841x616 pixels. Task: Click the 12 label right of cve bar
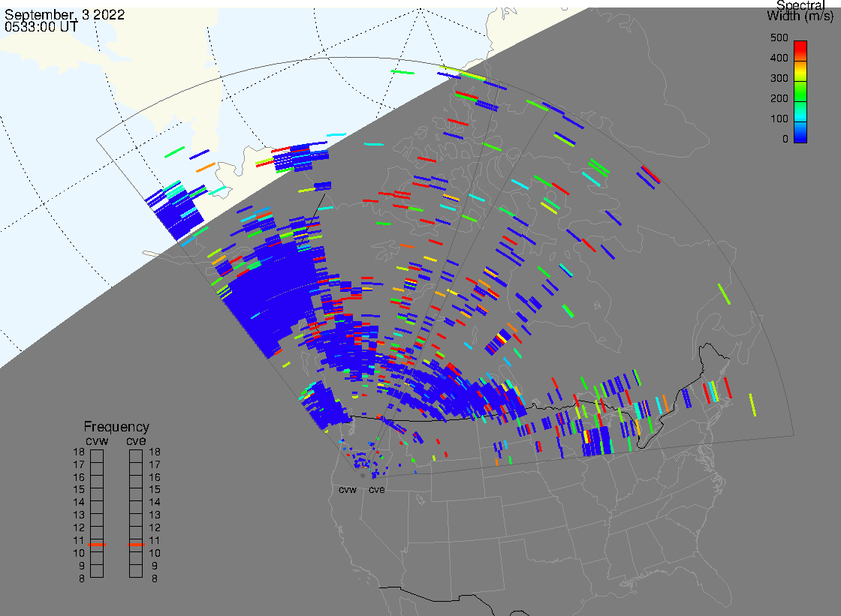[x=155, y=527]
